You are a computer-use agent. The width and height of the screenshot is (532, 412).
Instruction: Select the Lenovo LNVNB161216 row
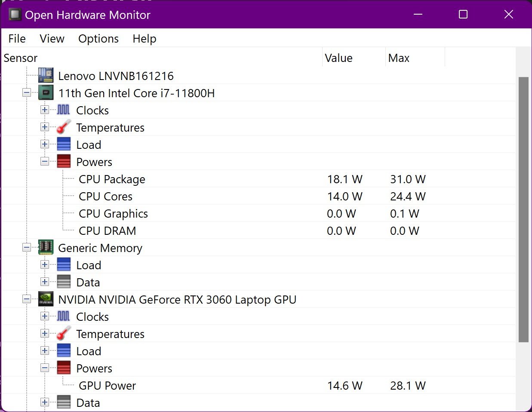pyautogui.click(x=258, y=76)
